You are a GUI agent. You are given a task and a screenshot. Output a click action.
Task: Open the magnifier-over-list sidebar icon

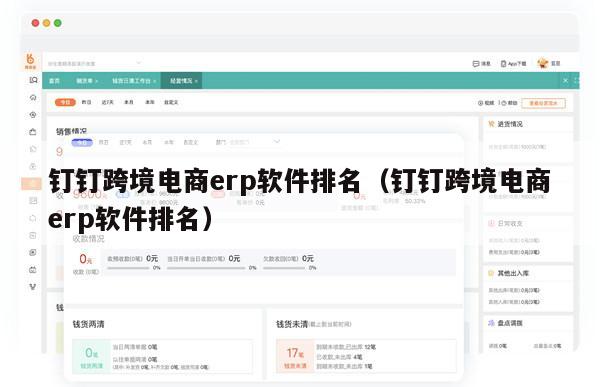point(33,80)
